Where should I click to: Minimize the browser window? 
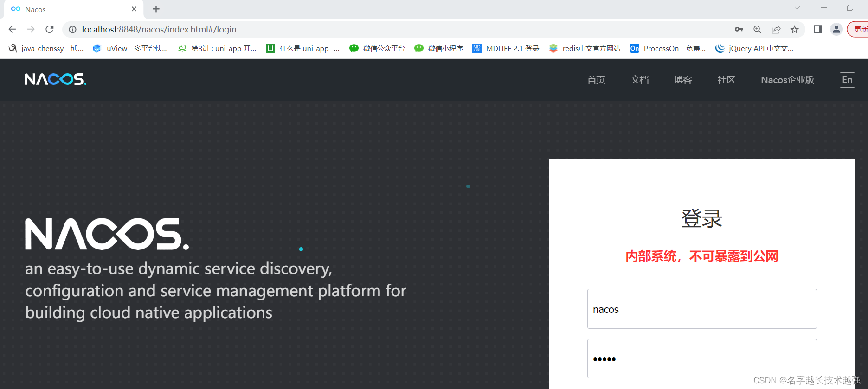pos(823,8)
